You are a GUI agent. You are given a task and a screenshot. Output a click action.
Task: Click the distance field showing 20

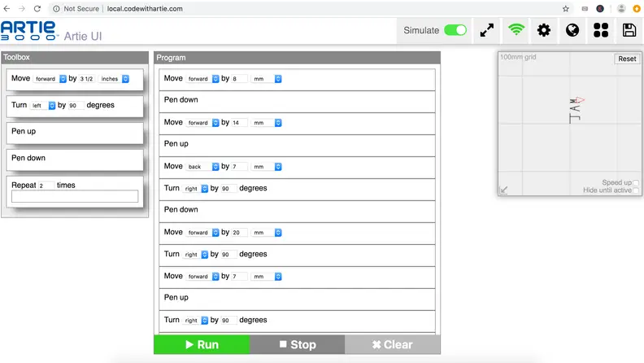click(x=239, y=233)
